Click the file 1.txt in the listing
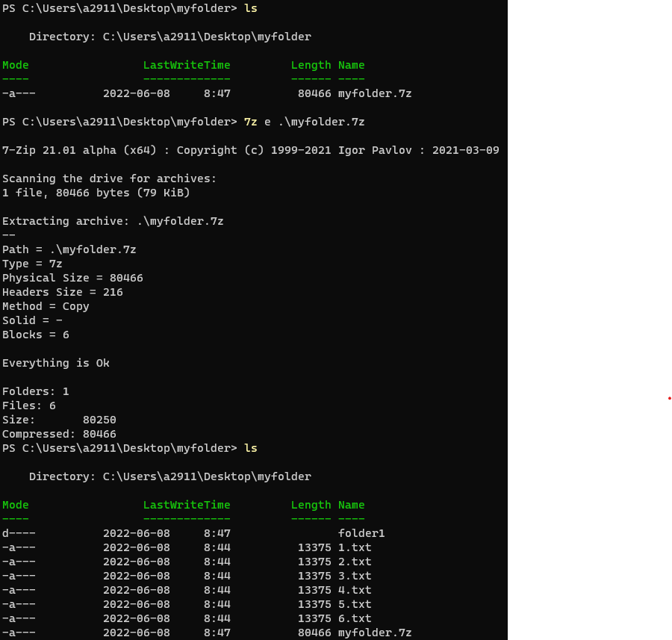 (x=354, y=547)
